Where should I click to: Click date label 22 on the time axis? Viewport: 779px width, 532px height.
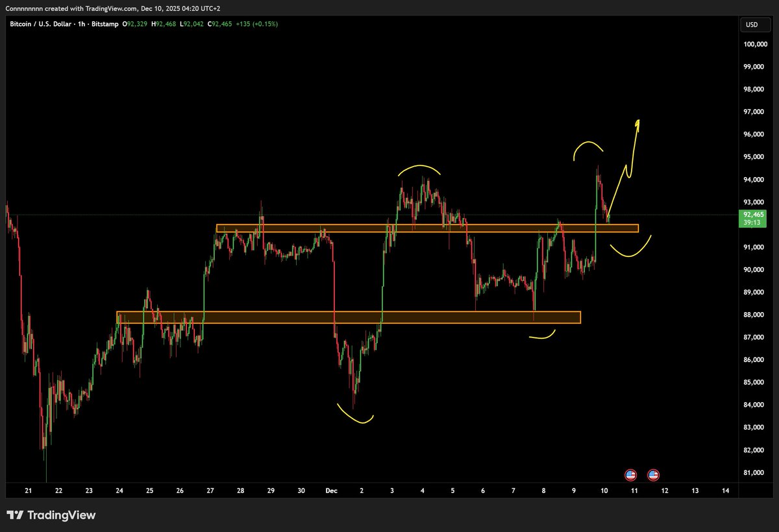(59, 491)
